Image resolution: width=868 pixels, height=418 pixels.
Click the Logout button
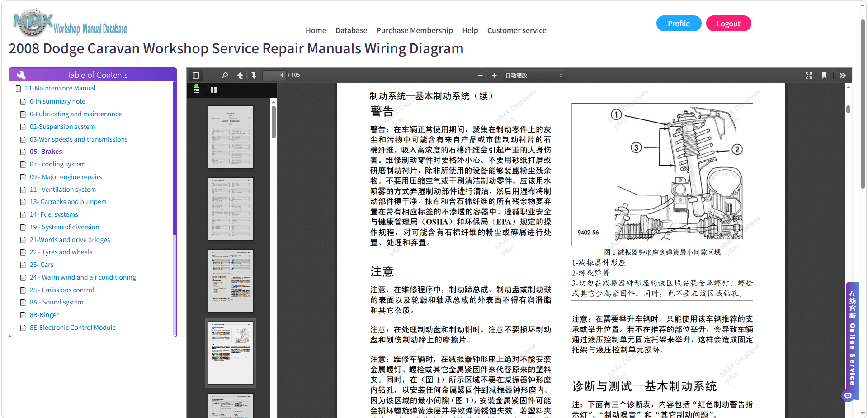(728, 24)
